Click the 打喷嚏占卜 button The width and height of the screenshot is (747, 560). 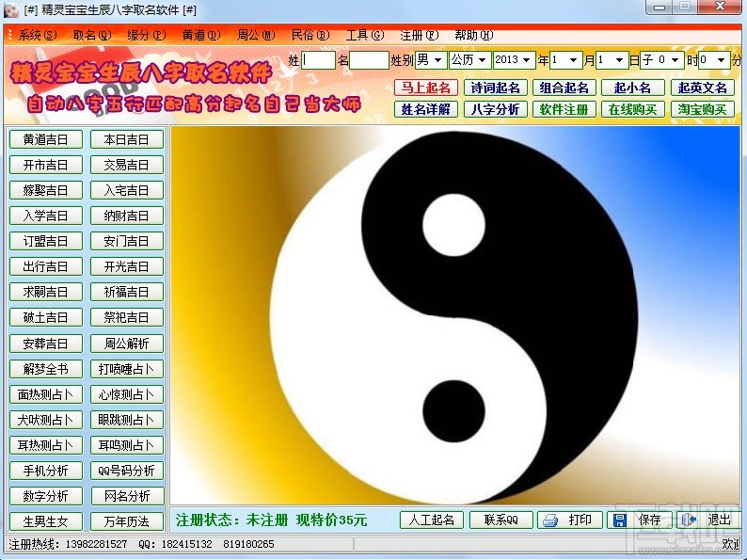tap(127, 369)
